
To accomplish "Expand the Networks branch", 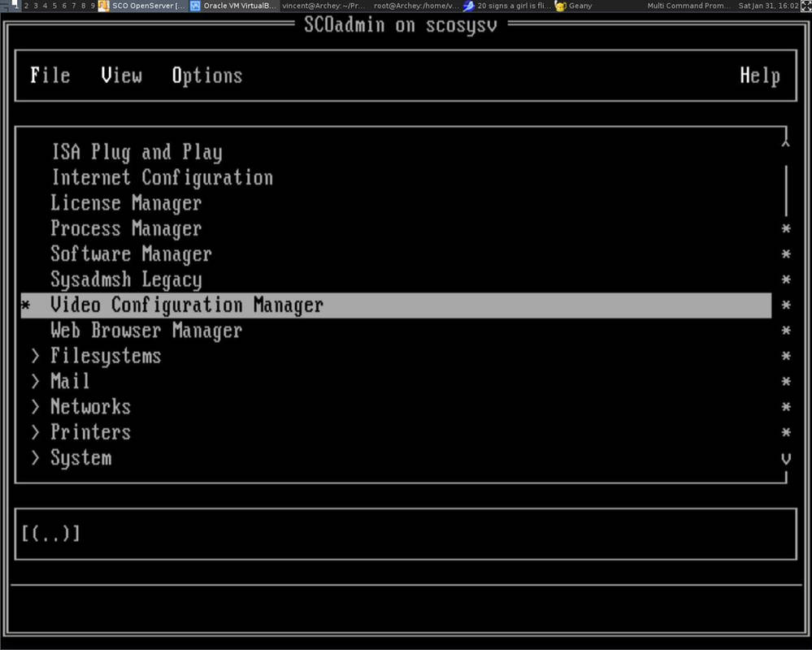I will click(x=89, y=406).
